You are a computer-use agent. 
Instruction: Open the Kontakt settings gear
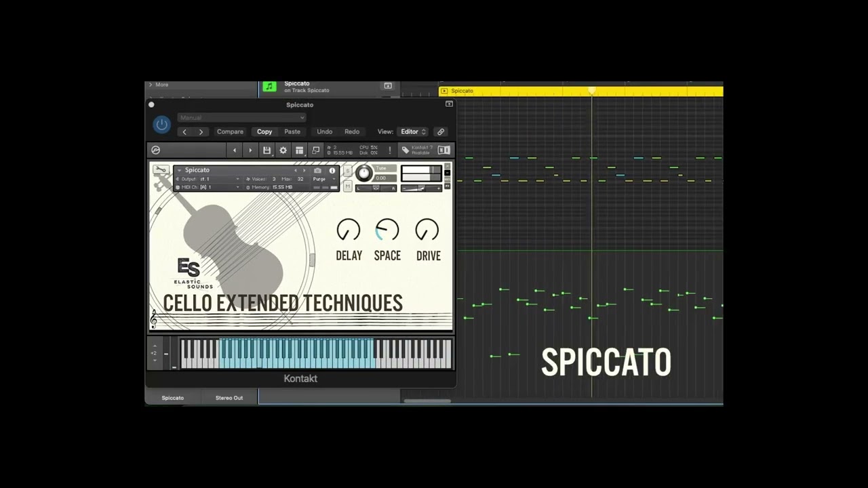[283, 150]
